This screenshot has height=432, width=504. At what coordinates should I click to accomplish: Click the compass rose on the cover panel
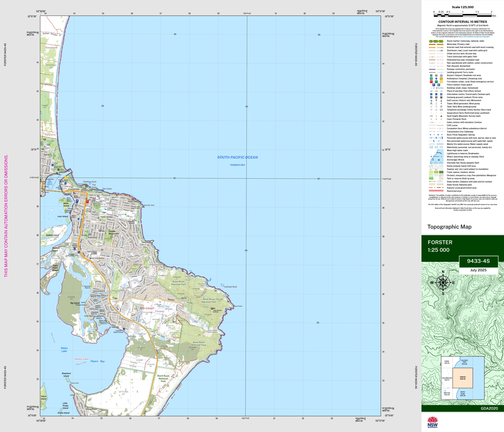[443, 282]
